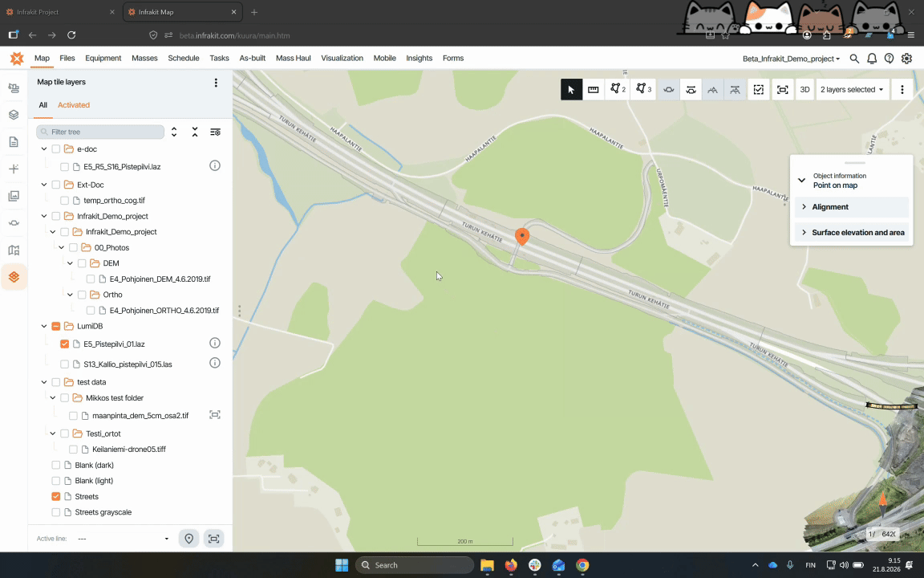The image size is (924, 578).
Task: Collapse the e-doc folder
Action: 44,149
